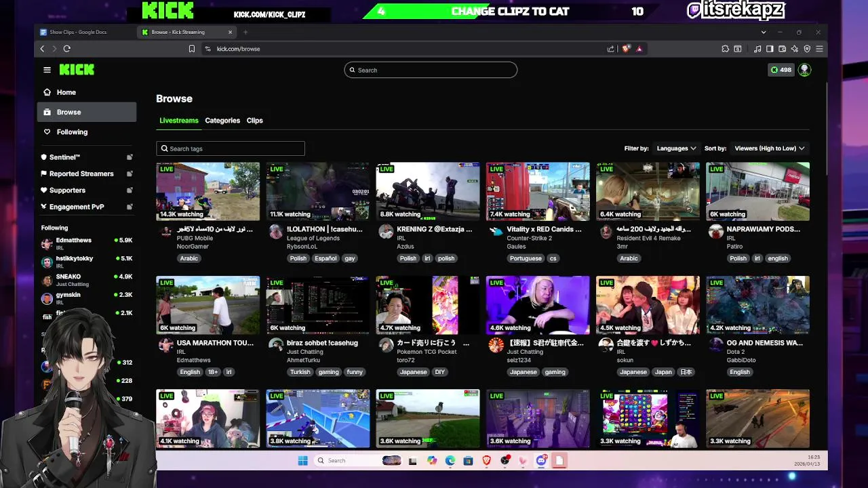868x488 pixels.
Task: Open the Kick points balance showing 498
Action: tap(781, 70)
